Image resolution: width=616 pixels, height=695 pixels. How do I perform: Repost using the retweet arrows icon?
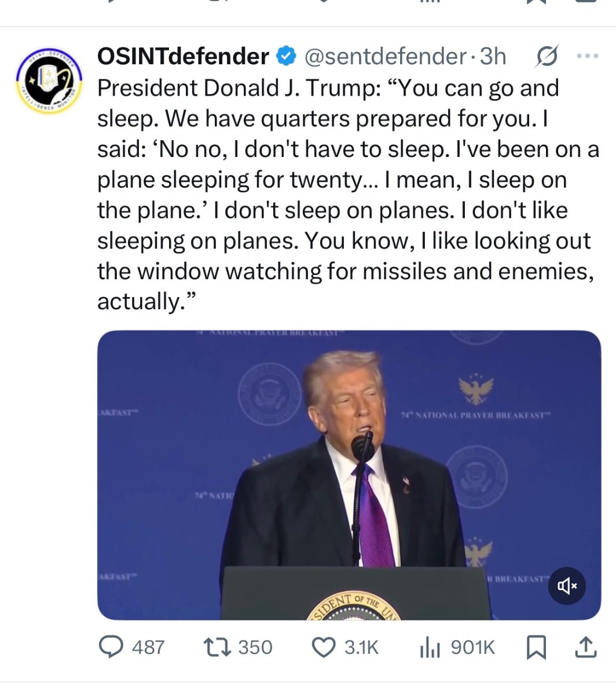point(220,647)
